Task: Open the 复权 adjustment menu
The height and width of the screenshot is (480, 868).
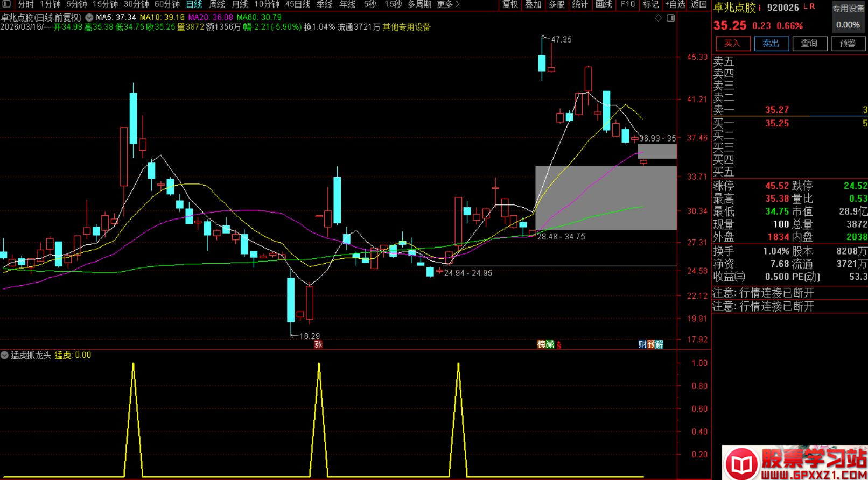Action: pyautogui.click(x=510, y=4)
